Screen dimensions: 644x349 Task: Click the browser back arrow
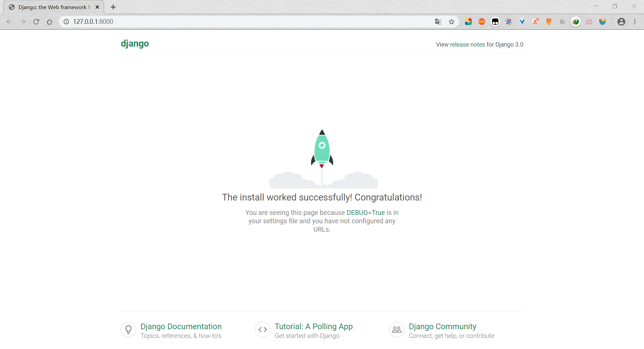click(9, 22)
